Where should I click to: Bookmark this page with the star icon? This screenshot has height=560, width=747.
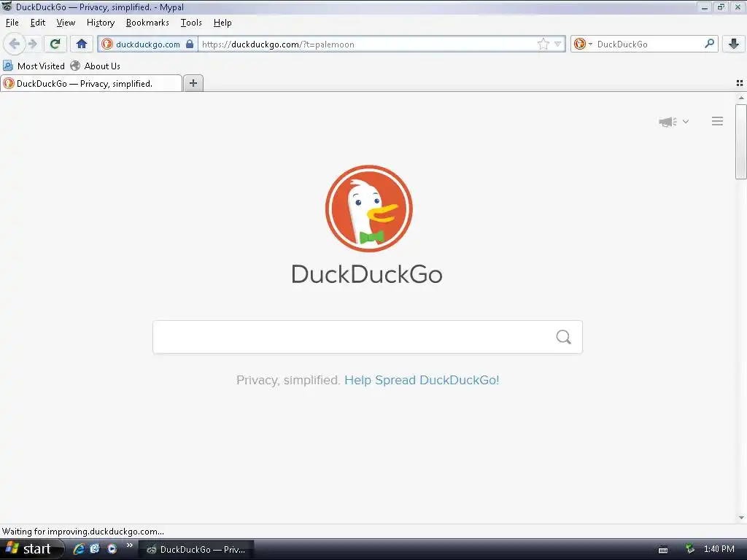(x=543, y=44)
